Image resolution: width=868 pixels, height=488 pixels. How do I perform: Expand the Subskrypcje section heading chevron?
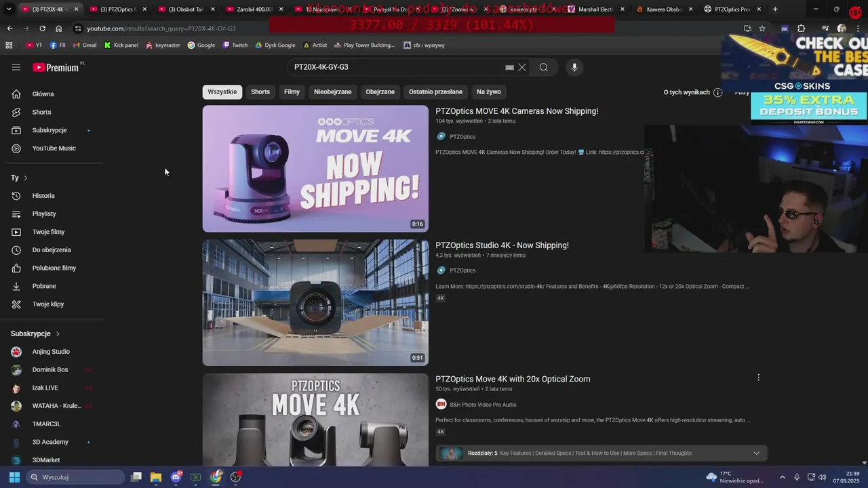point(58,334)
